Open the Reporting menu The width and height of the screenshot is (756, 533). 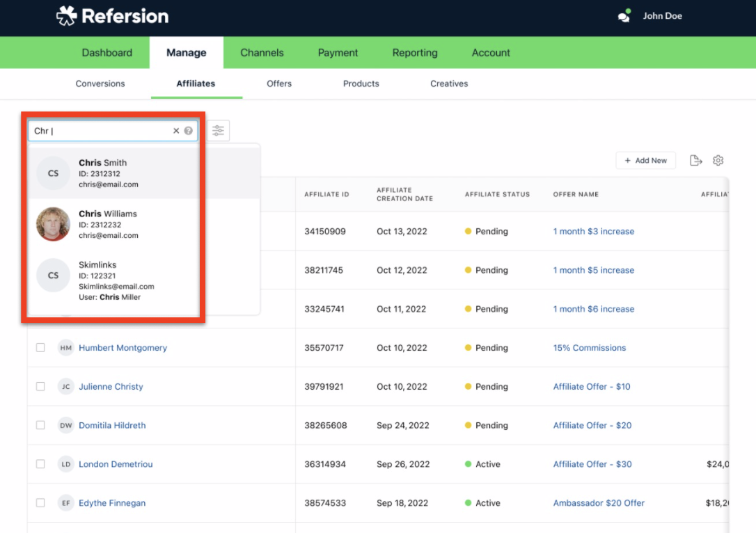tap(414, 52)
